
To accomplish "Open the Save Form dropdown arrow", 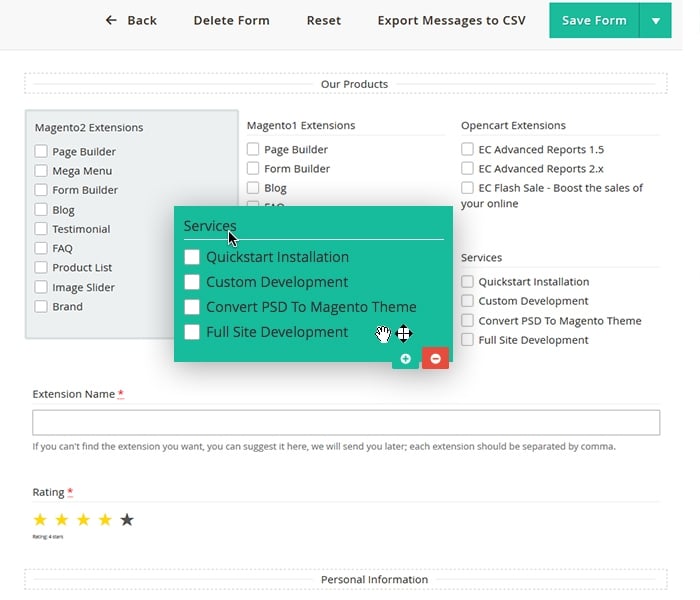I will pos(655,21).
